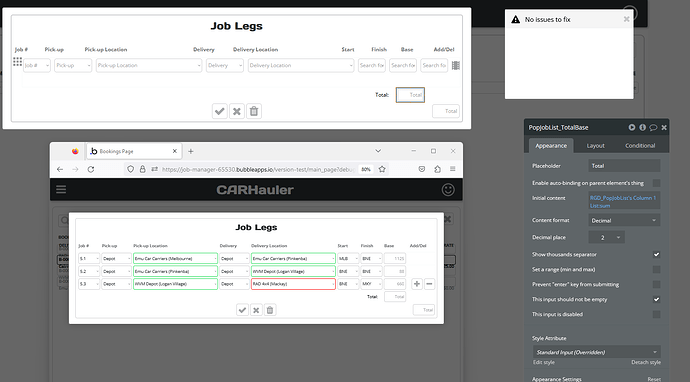This screenshot has width=690, height=382.
Task: Click the Placeholder field containing Total
Action: [x=624, y=166]
